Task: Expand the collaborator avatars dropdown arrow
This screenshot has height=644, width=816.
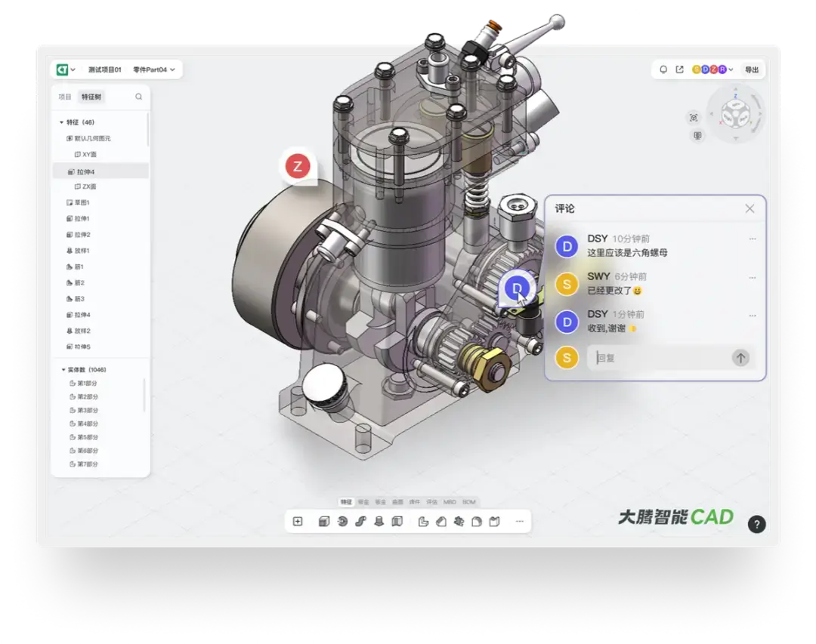Action: click(x=731, y=70)
